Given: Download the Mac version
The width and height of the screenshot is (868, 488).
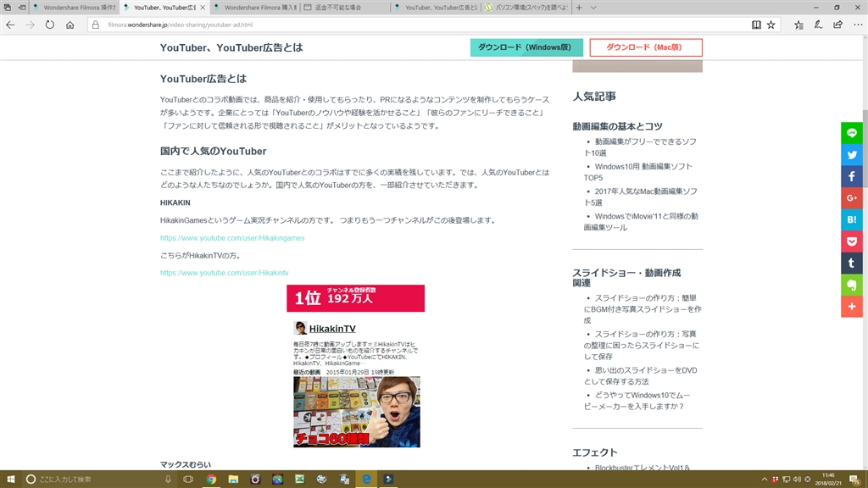Looking at the screenshot, I should click(646, 47).
